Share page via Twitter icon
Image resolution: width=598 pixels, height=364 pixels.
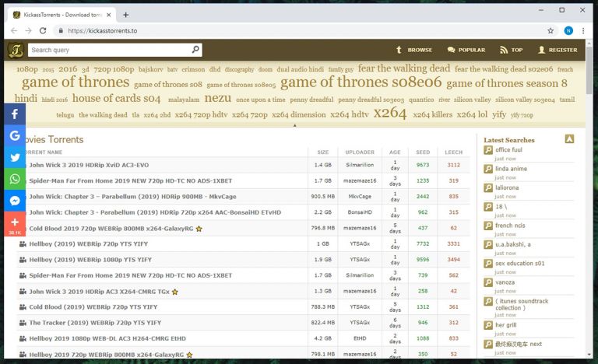15,157
